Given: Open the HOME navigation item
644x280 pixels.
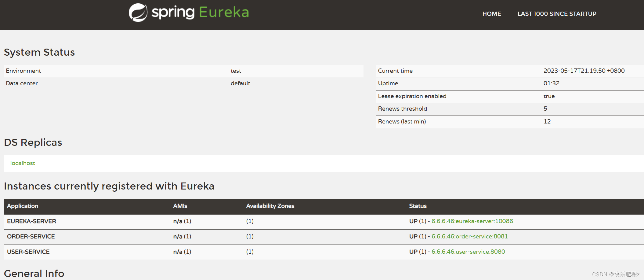Looking at the screenshot, I should point(491,14).
